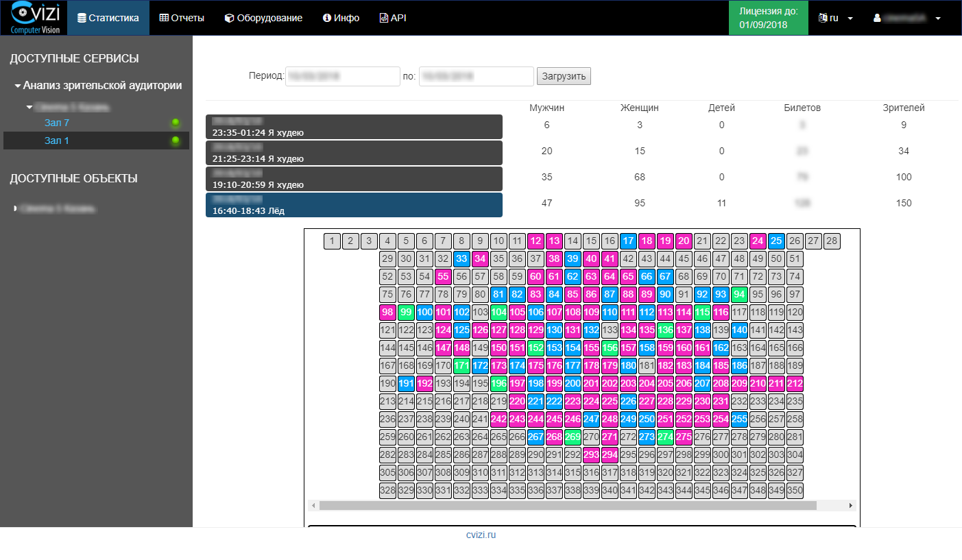Click the Загрузить button
Image resolution: width=962 pixels, height=560 pixels.
coord(564,76)
